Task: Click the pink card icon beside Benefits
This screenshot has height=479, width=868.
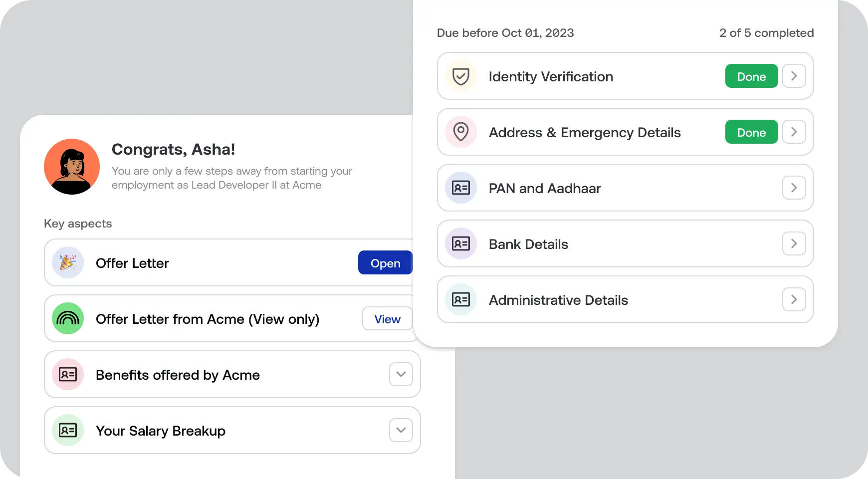Action: click(68, 374)
